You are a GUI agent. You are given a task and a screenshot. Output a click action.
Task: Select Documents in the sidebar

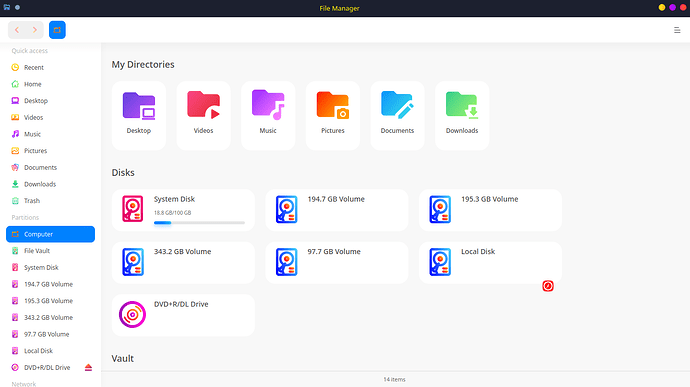click(x=50, y=167)
